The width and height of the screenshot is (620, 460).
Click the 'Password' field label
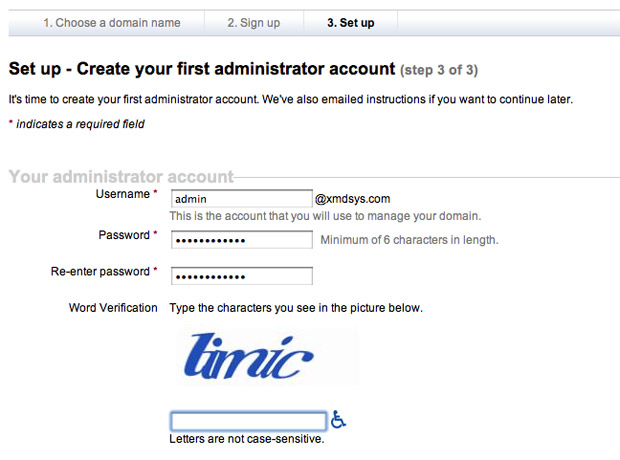coord(123,235)
